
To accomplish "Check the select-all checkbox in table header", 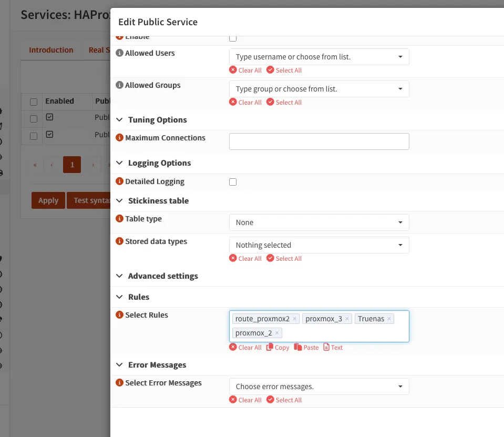I will pyautogui.click(x=34, y=101).
